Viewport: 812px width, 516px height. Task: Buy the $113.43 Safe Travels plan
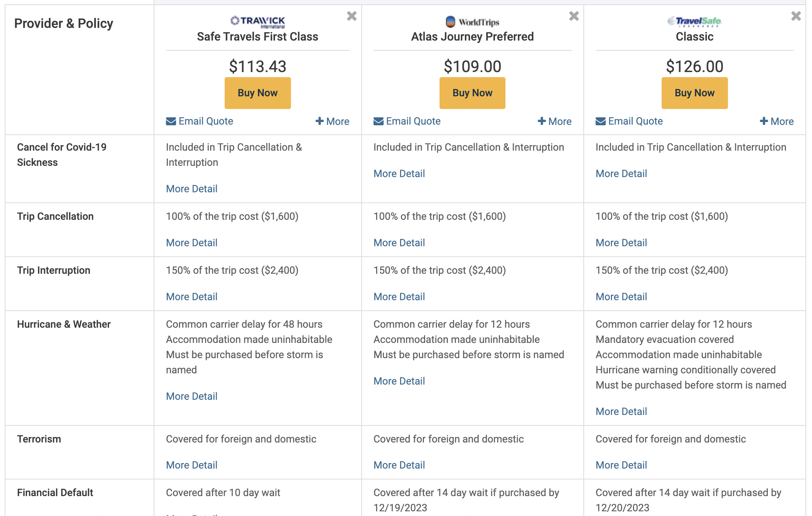click(258, 93)
